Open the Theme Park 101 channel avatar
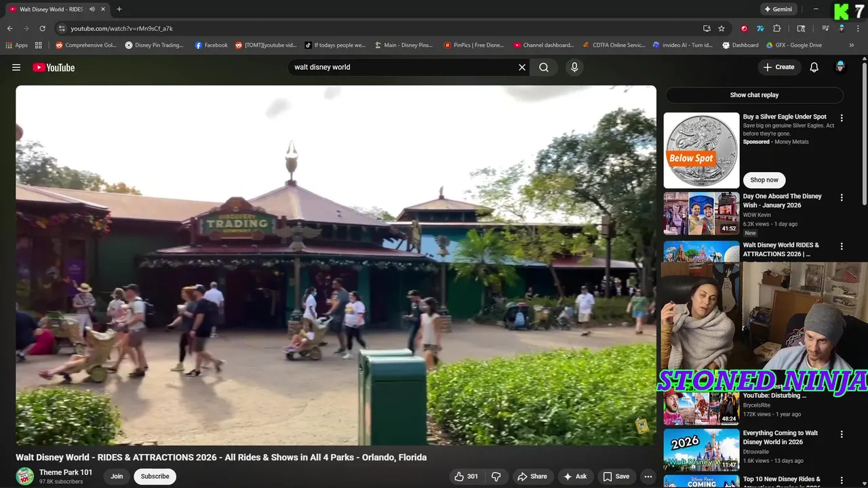Image resolution: width=868 pixels, height=488 pixels. click(25, 476)
